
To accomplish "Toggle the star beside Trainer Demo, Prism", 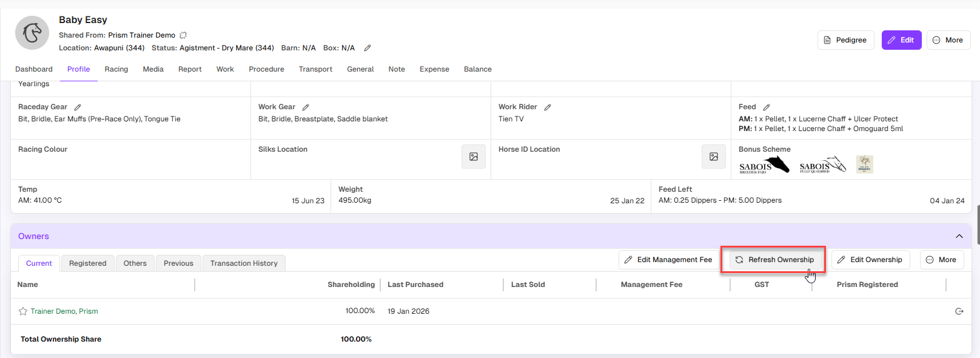I will pyautogui.click(x=23, y=311).
